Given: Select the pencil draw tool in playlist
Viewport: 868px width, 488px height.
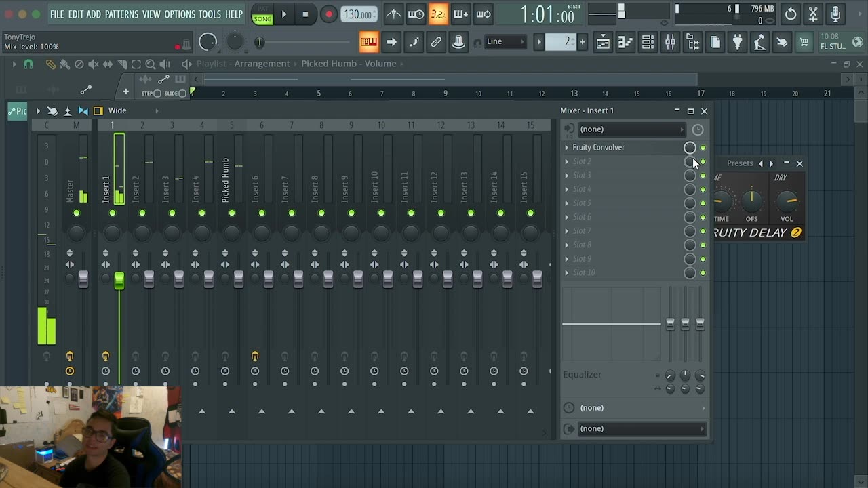Looking at the screenshot, I should pyautogui.click(x=50, y=64).
